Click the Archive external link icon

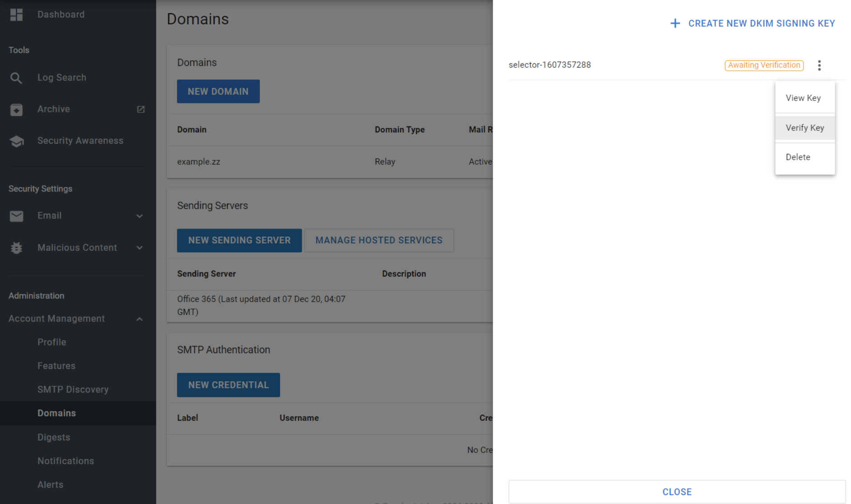click(141, 109)
